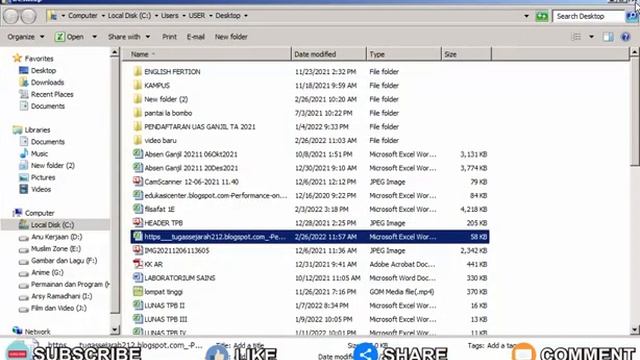Click the navigation pane scrollbar up arrow
The width and height of the screenshot is (640, 360).
(x=115, y=52)
